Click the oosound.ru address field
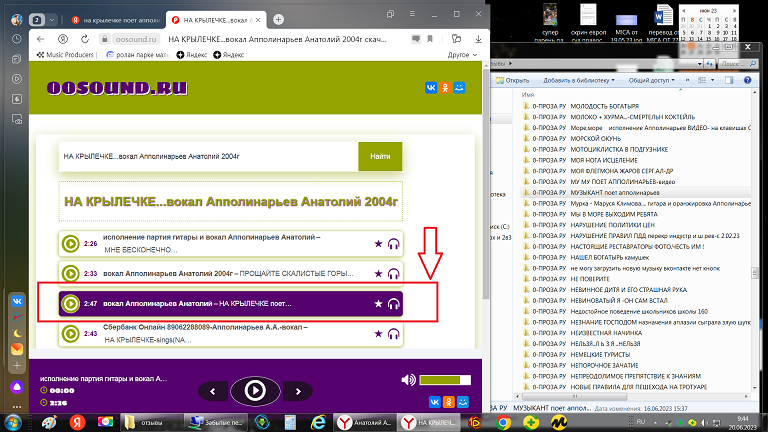 click(136, 39)
